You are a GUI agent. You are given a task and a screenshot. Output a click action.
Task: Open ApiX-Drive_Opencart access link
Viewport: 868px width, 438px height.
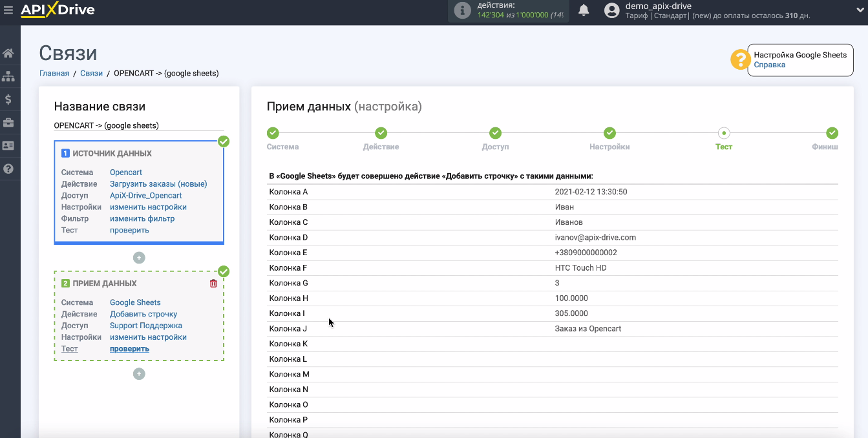pyautogui.click(x=146, y=196)
